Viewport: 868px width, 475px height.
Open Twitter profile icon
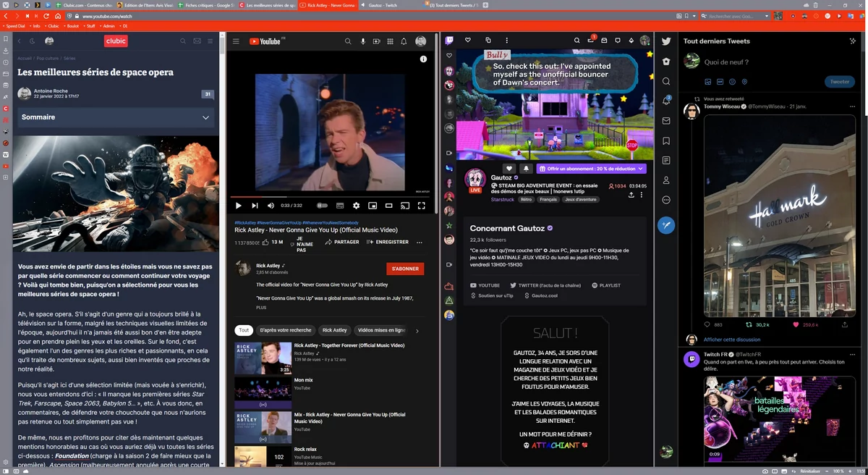coord(666,180)
